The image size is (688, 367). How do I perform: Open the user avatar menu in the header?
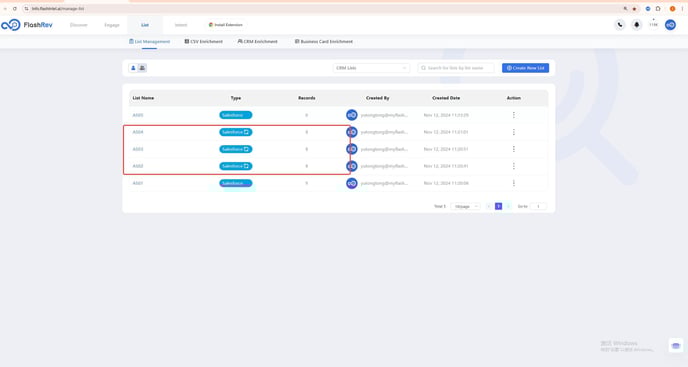[x=670, y=25]
